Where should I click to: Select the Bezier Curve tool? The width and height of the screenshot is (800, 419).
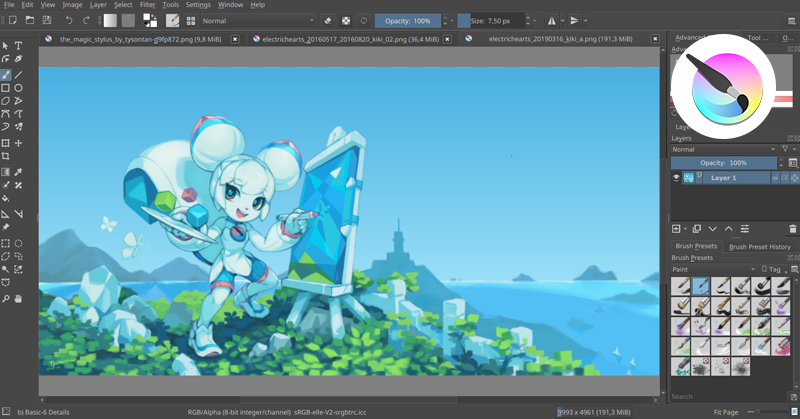pos(6,114)
